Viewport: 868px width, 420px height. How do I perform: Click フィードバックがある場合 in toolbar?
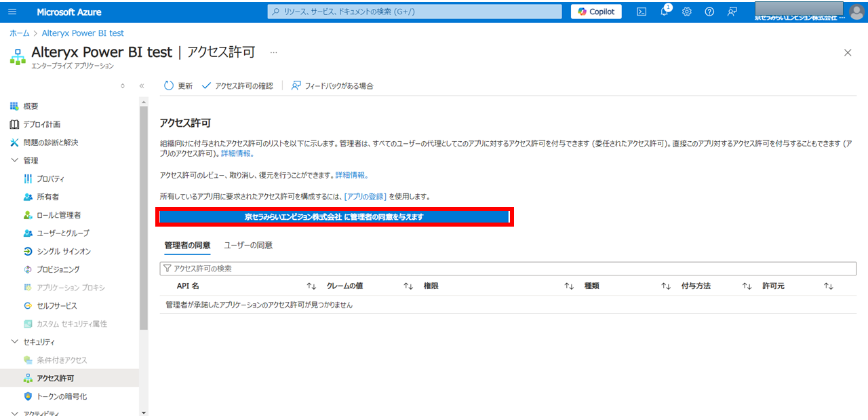click(x=332, y=85)
